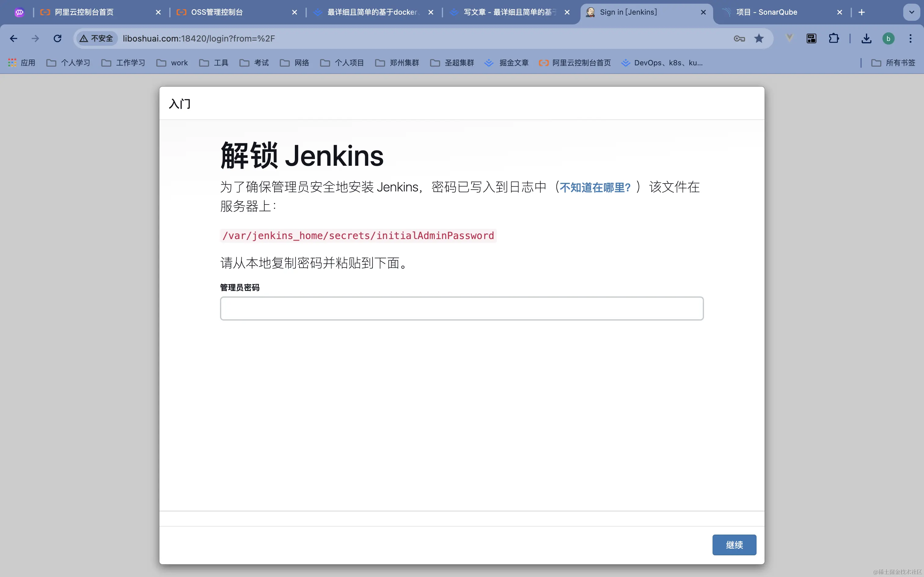924x577 pixels.
Task: Focus the 管理员密码 input field
Action: pos(462,308)
